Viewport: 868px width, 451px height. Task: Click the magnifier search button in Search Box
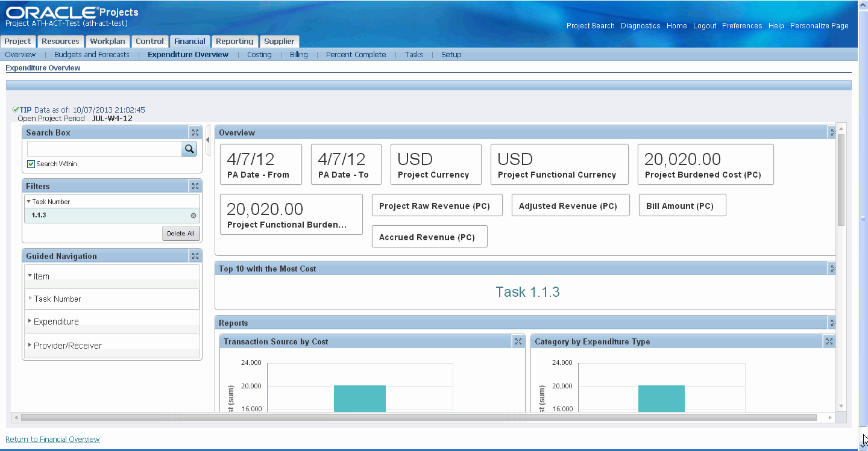pyautogui.click(x=189, y=149)
